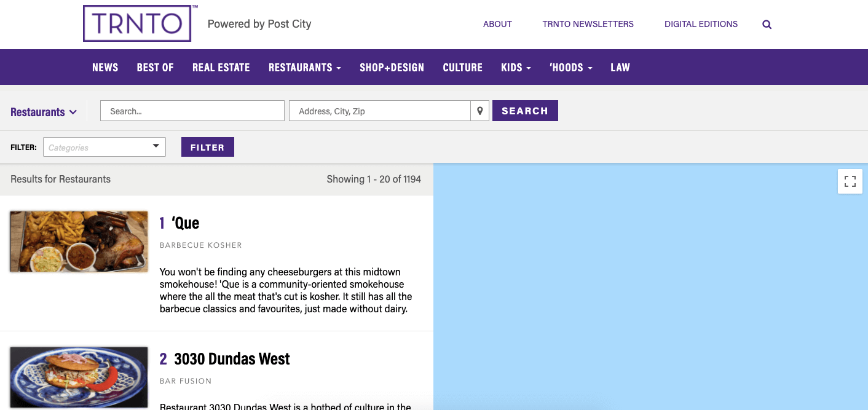Focus the Address, City, Zip field

pos(379,111)
